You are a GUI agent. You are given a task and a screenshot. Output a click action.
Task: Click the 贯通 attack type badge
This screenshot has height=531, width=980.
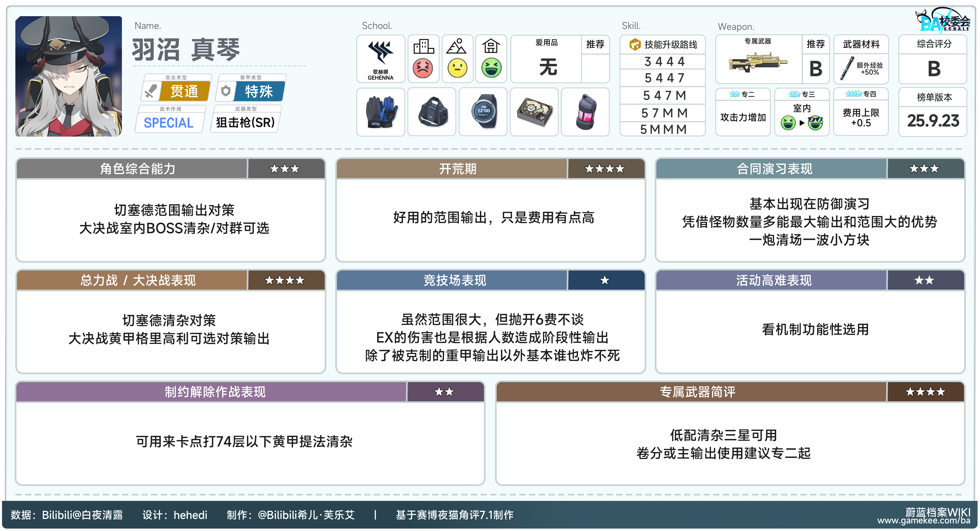coord(184,91)
